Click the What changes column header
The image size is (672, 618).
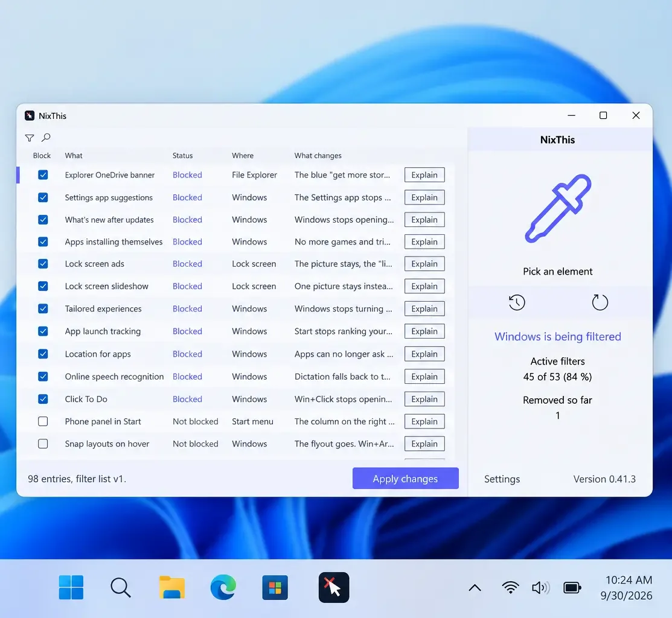(318, 156)
